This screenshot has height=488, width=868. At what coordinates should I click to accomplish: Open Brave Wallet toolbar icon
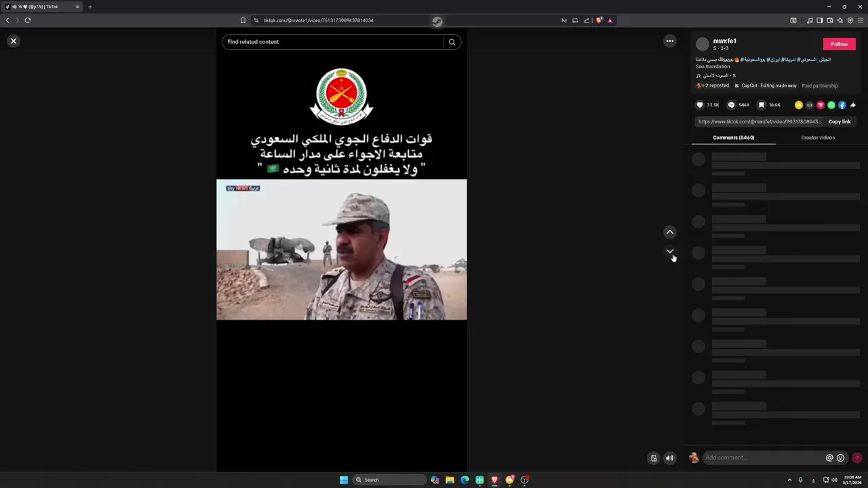(x=829, y=20)
